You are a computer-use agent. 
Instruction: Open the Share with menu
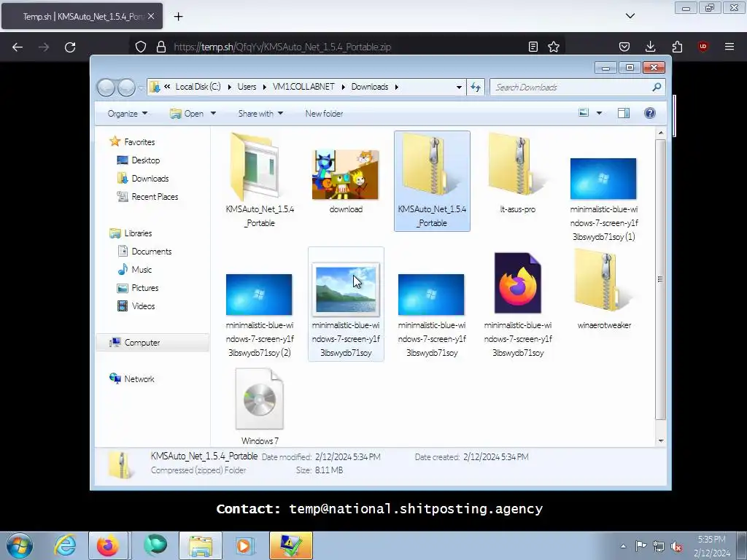(x=260, y=113)
